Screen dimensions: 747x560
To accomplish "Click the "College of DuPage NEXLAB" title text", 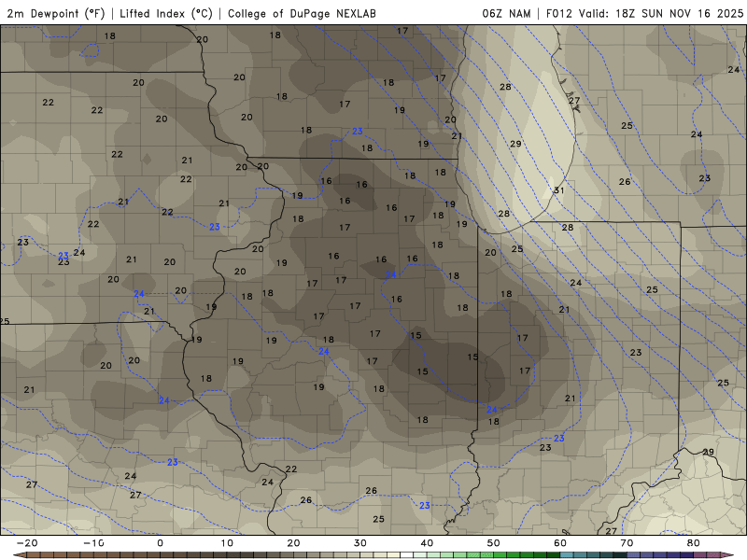I will (x=302, y=13).
